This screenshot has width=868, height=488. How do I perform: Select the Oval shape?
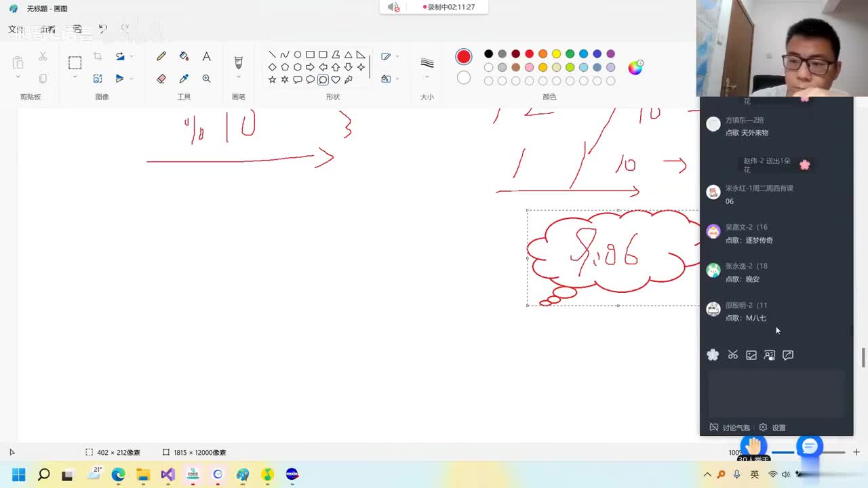point(298,55)
